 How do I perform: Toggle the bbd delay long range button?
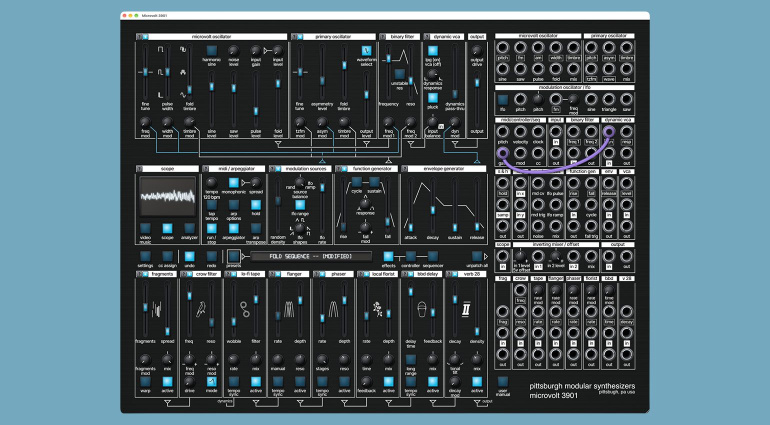click(411, 360)
